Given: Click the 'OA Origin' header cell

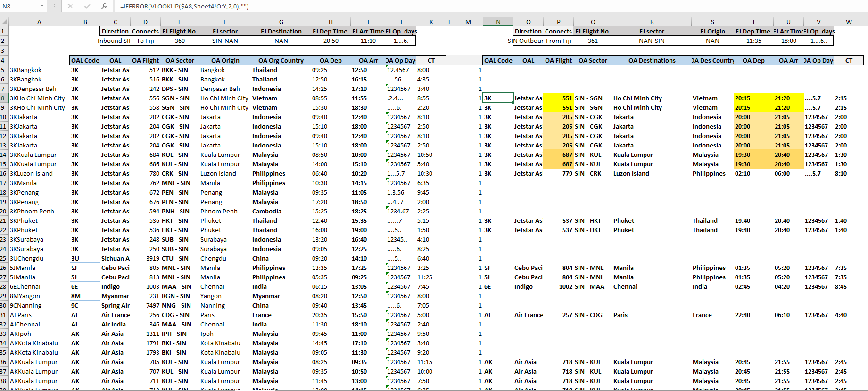Looking at the screenshot, I should click(225, 60).
